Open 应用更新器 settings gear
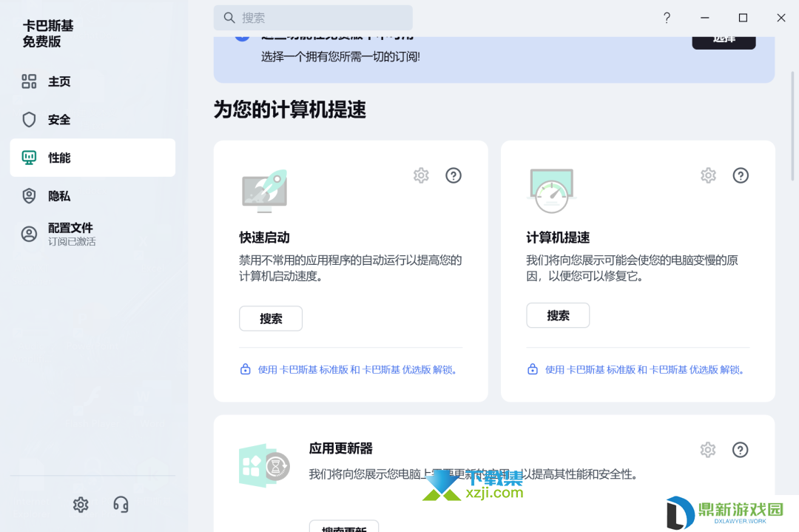The image size is (799, 532). (708, 449)
